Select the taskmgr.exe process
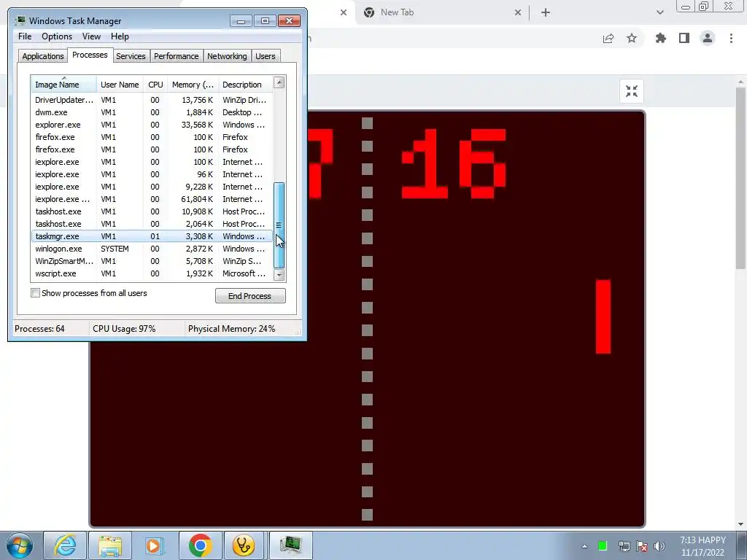The width and height of the screenshot is (747, 560). 152,236
